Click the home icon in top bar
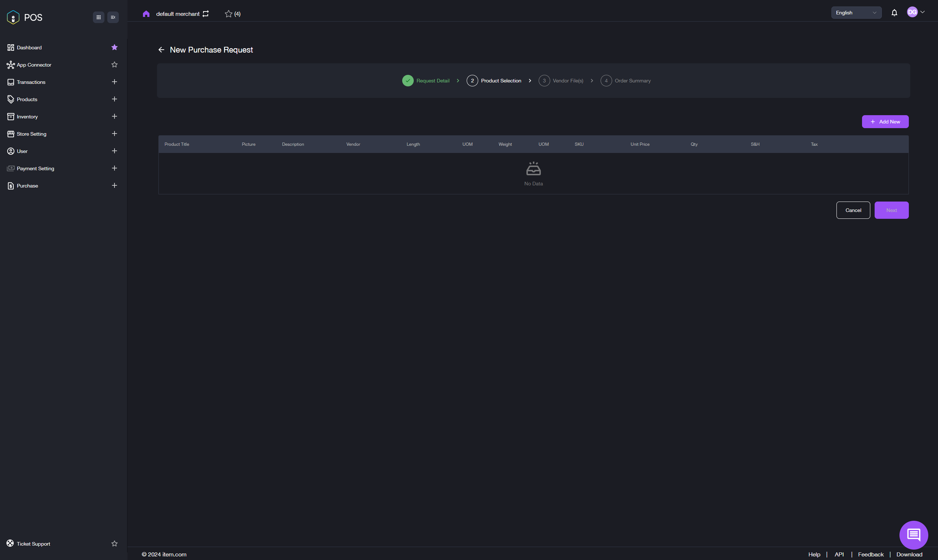The height and width of the screenshot is (560, 938). [x=146, y=14]
